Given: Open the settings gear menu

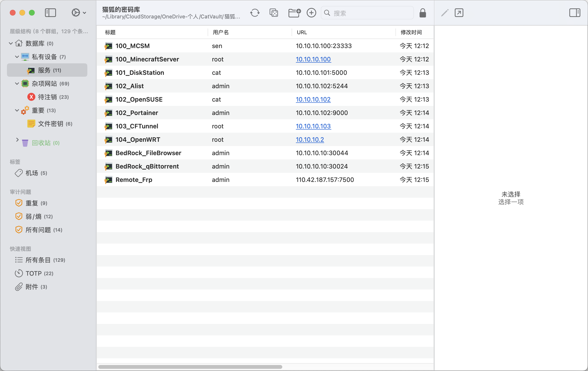Looking at the screenshot, I should pyautogui.click(x=78, y=13).
